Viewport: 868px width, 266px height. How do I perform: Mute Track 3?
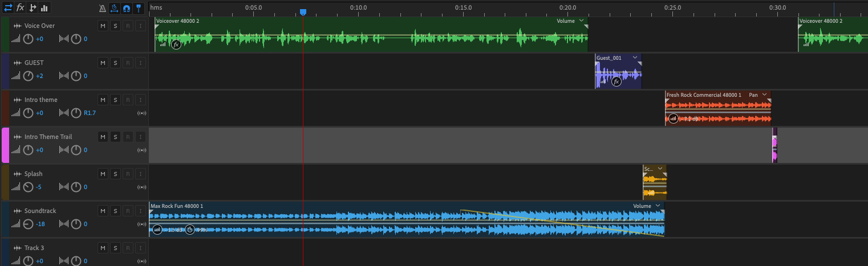click(103, 248)
